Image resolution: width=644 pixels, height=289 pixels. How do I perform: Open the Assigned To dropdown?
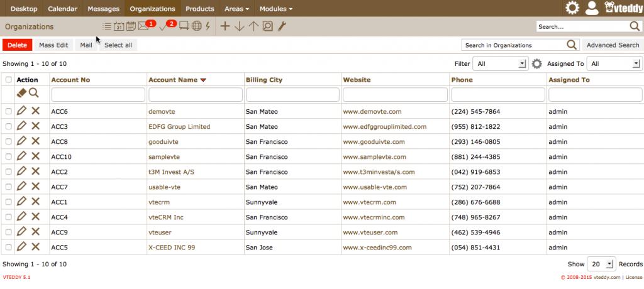coord(614,63)
